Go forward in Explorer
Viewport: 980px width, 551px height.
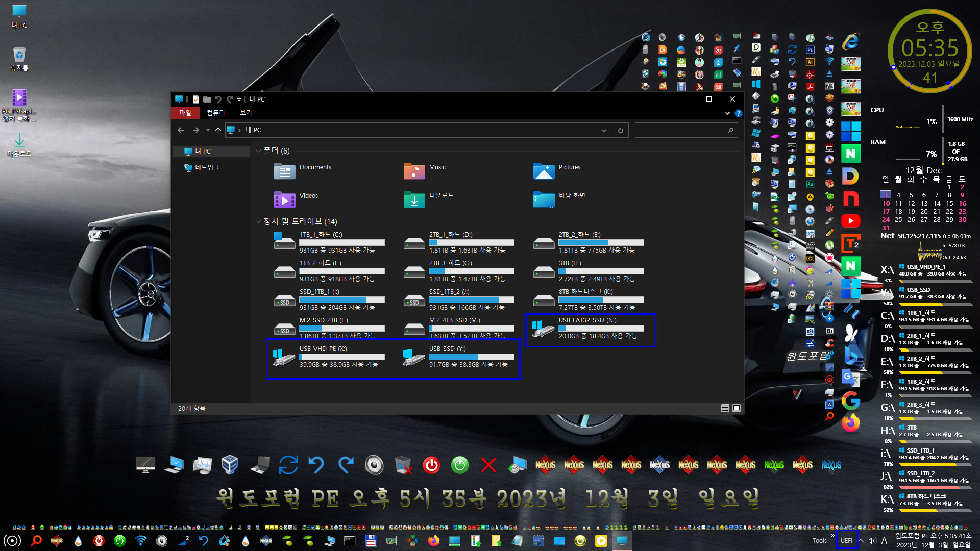pos(196,130)
